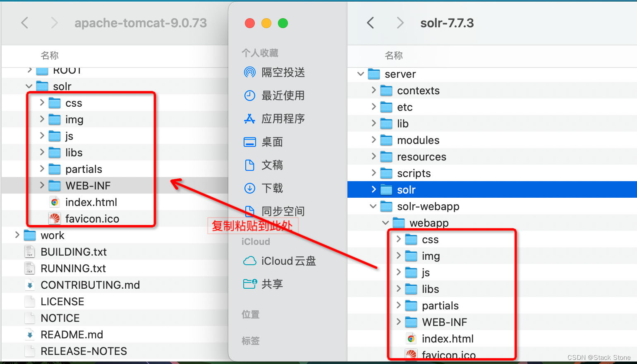Click the green fullscreen window button
The height and width of the screenshot is (364, 637).
(283, 23)
